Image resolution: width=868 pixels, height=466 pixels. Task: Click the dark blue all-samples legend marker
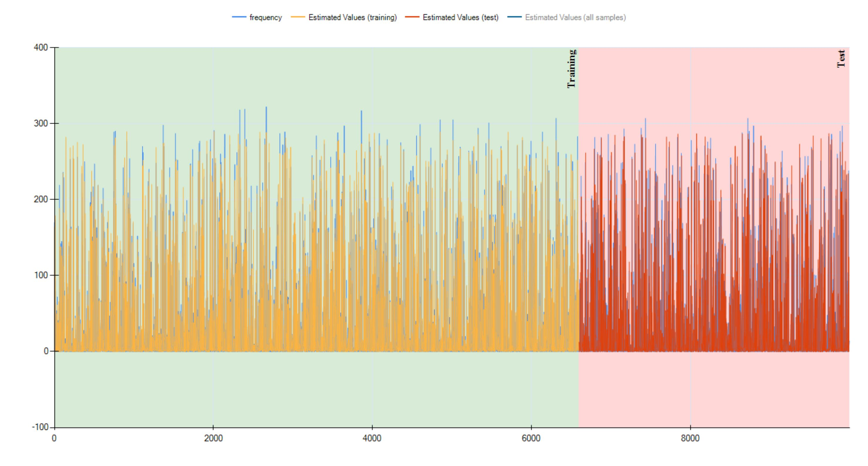click(x=514, y=17)
